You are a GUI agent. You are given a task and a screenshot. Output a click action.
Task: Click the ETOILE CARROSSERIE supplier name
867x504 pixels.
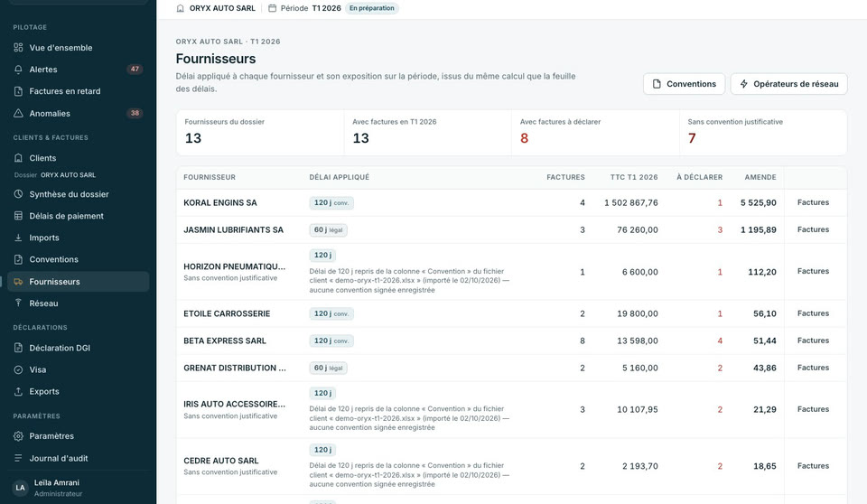point(227,313)
